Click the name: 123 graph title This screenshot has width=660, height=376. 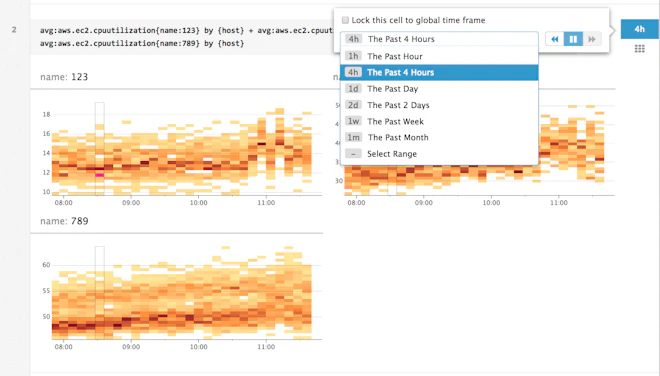click(x=64, y=77)
